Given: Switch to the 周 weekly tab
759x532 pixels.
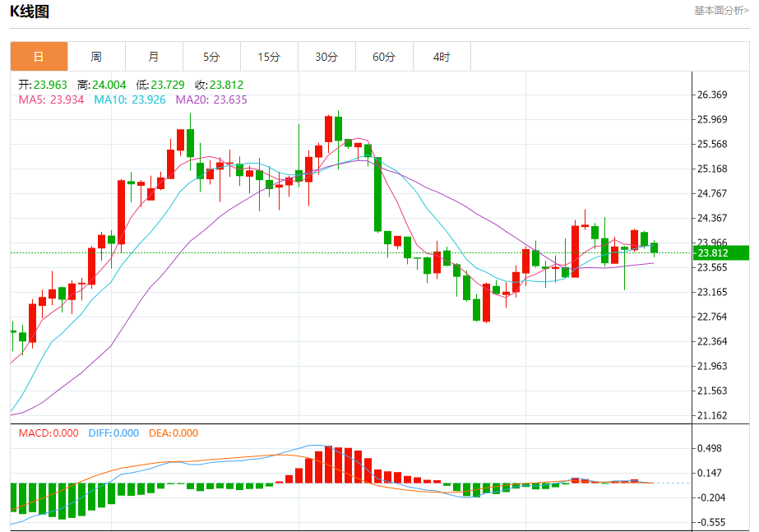Looking at the screenshot, I should click(96, 57).
